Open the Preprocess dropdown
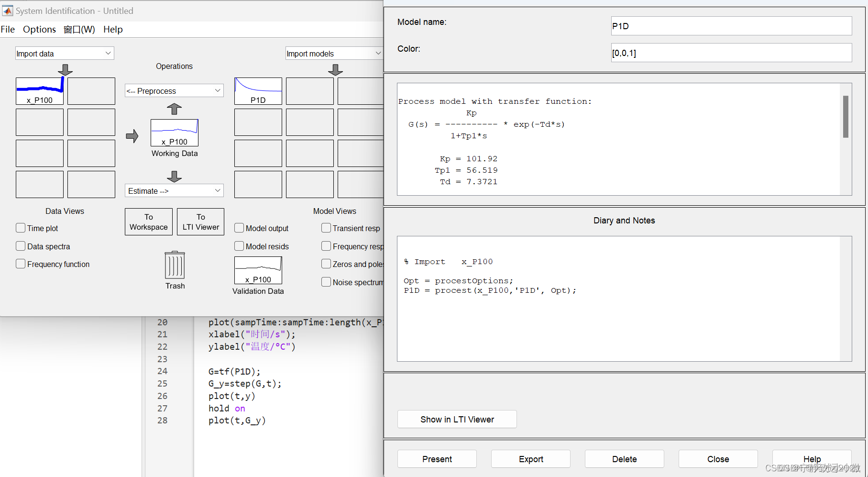868x477 pixels. point(174,90)
